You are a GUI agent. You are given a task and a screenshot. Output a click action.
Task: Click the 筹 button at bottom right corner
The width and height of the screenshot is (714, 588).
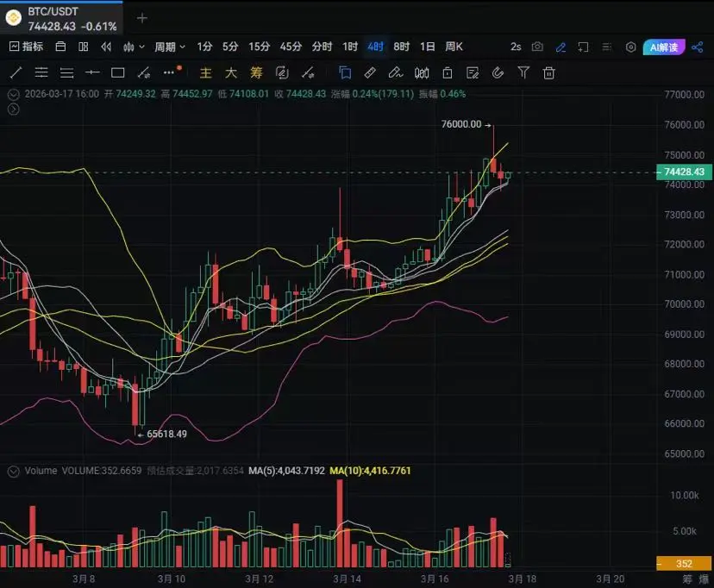click(x=687, y=579)
